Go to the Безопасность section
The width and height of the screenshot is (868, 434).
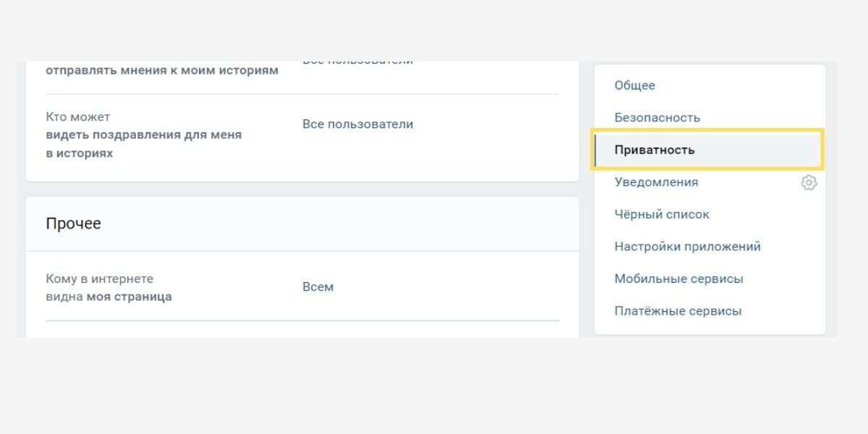tap(657, 117)
